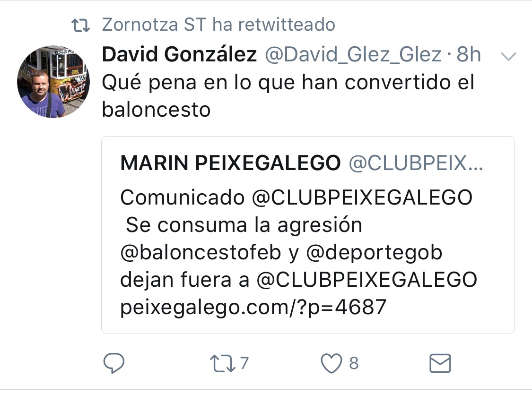
Task: Click the retweeted indicator icon beside Zornotza ST
Action: (81, 25)
